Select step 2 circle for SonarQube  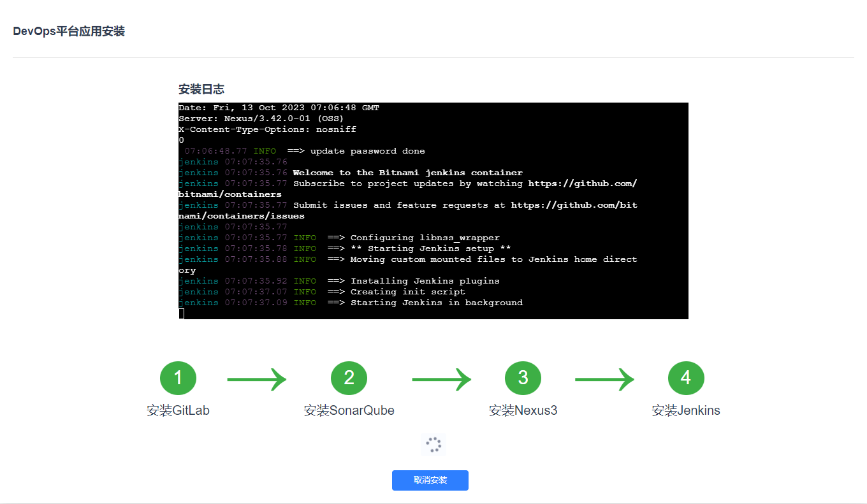pyautogui.click(x=349, y=378)
